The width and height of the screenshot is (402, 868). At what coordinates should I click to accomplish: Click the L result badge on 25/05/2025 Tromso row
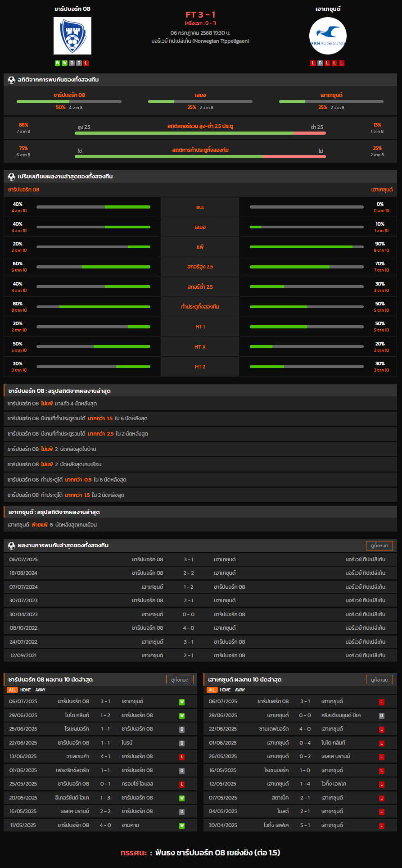(x=182, y=784)
